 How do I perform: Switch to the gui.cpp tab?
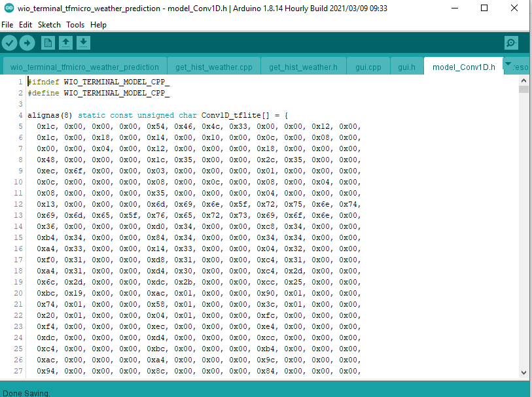[x=368, y=67]
